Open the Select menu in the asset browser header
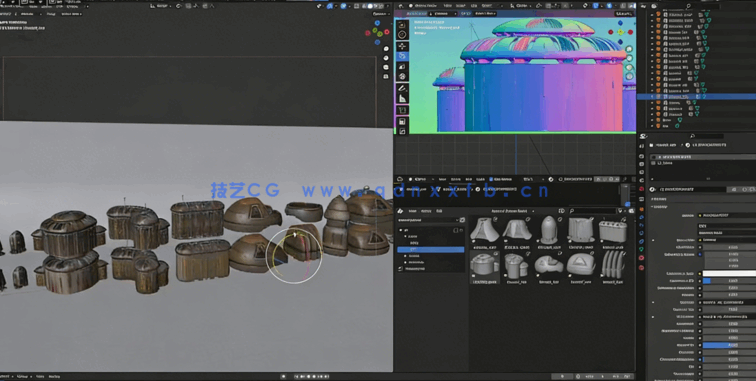 [x=426, y=211]
